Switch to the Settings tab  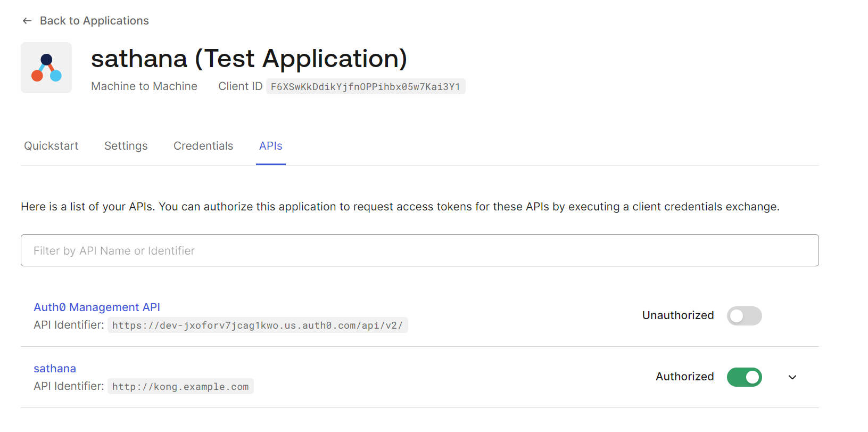tap(126, 146)
